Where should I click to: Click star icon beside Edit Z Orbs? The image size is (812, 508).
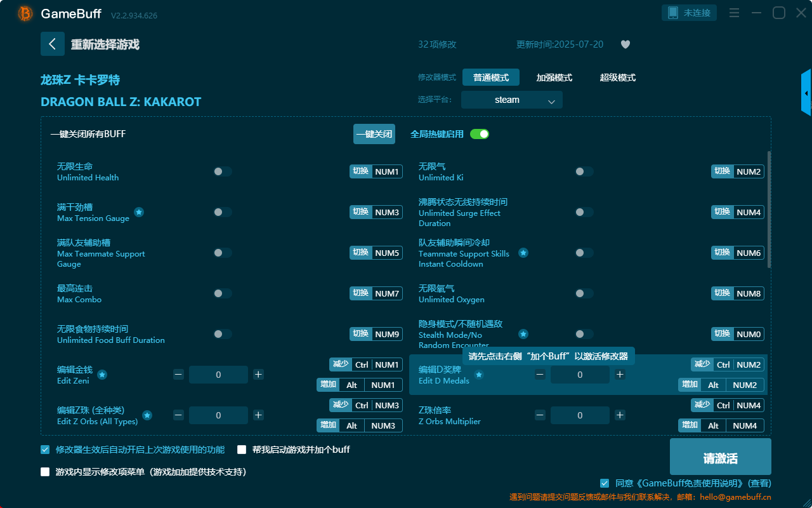pos(147,415)
